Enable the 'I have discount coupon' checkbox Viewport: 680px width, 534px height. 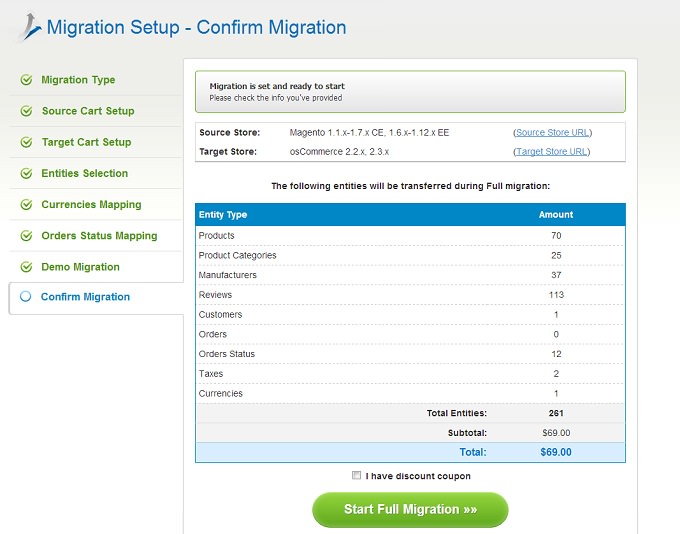(356, 475)
